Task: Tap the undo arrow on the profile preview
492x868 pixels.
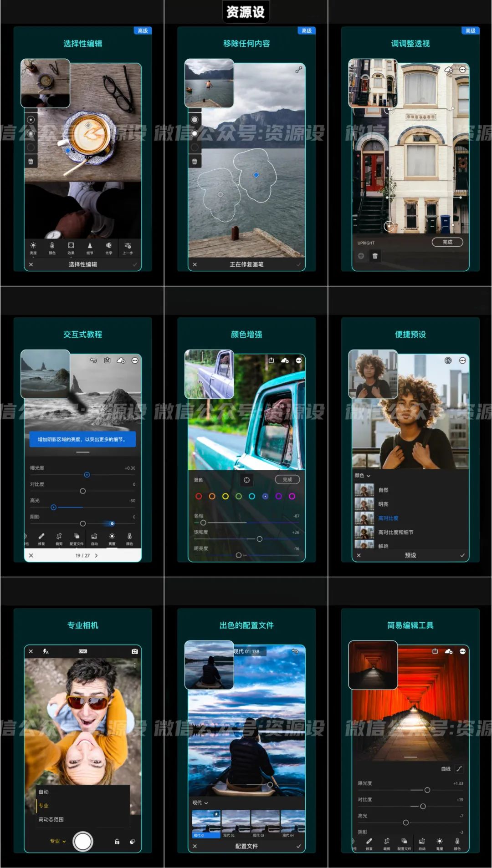Action: (x=295, y=651)
